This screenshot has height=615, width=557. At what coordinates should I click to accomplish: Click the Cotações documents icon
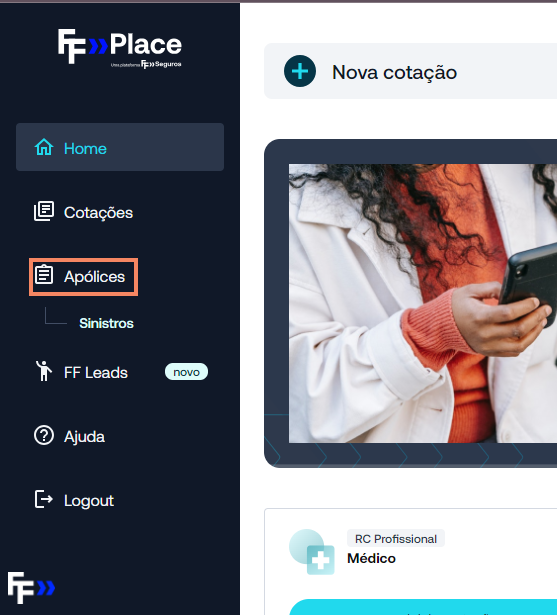(x=44, y=211)
